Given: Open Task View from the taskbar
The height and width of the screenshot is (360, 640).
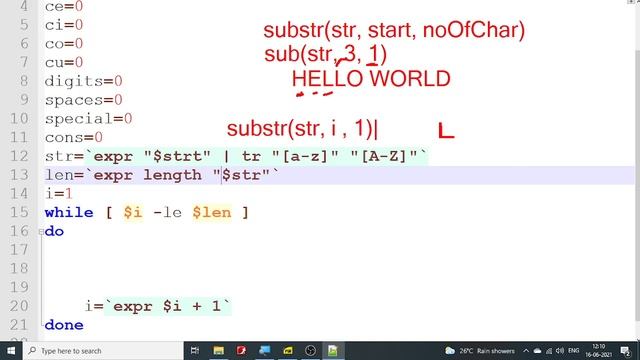Looking at the screenshot, I should [x=195, y=351].
